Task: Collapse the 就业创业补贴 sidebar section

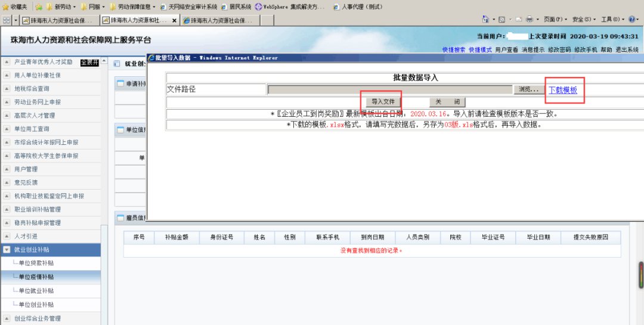Action: 7,250
